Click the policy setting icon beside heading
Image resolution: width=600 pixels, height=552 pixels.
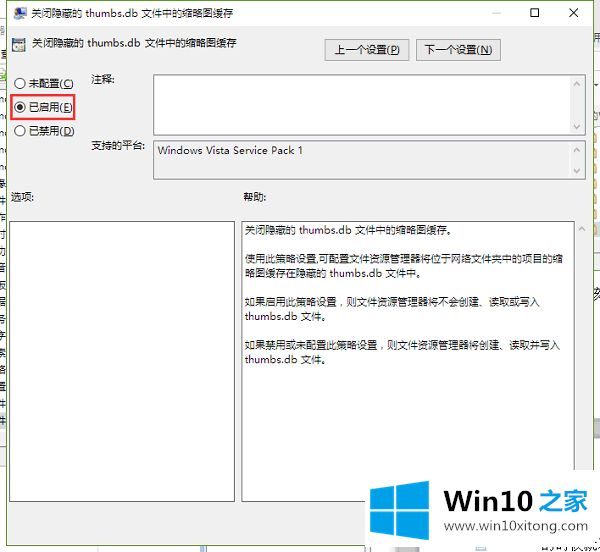(x=19, y=44)
